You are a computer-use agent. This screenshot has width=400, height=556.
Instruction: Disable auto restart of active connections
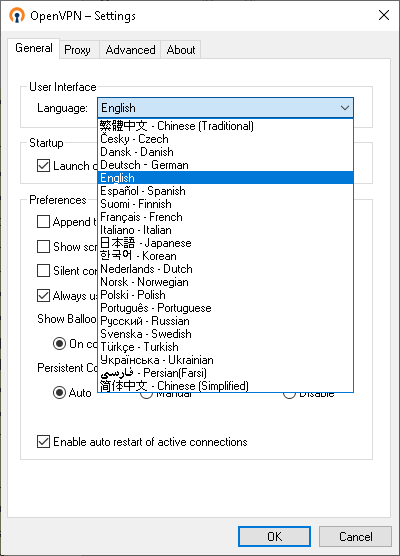click(43, 441)
